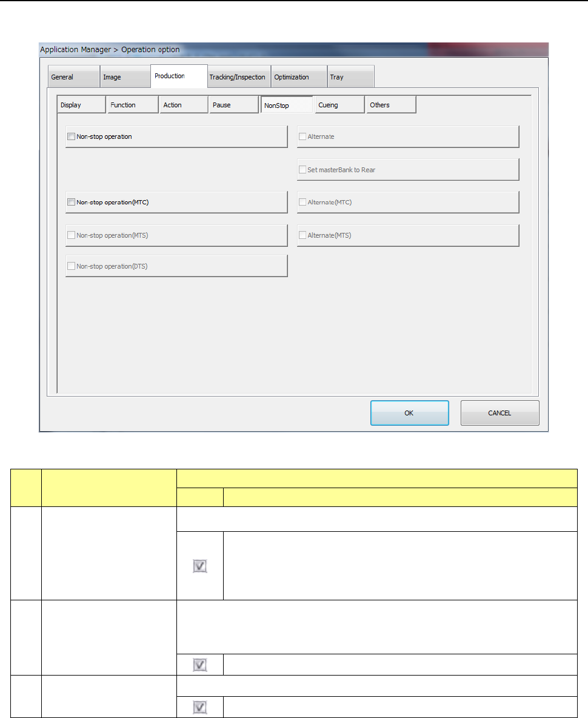Tick the Non-stop operation(MTC) checkbox
This screenshot has width=588, height=718.
(72, 202)
